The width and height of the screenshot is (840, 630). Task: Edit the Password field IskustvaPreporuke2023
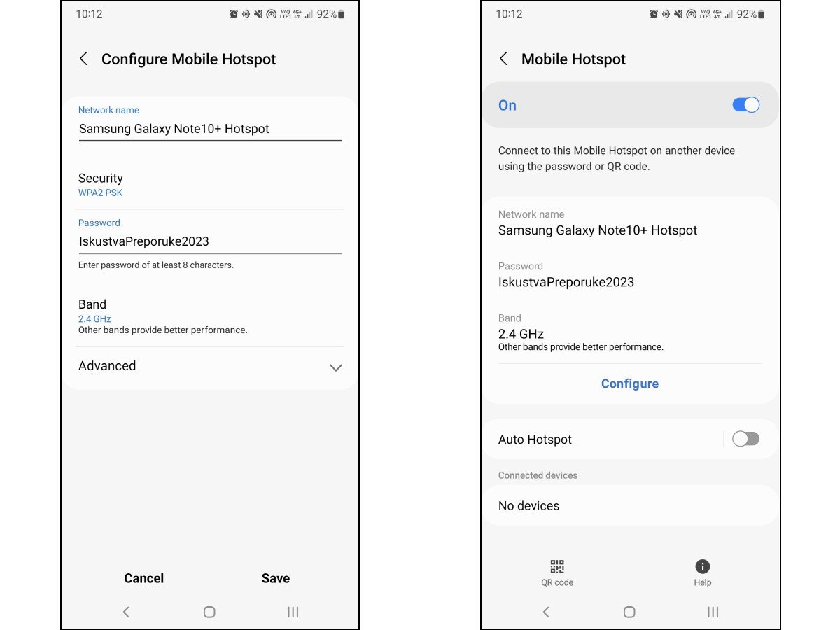point(210,241)
